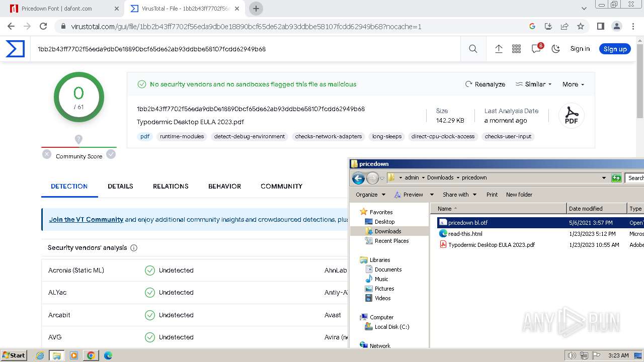The height and width of the screenshot is (362, 644).
Task: Click Print in Explorer toolbar
Action: (492, 195)
